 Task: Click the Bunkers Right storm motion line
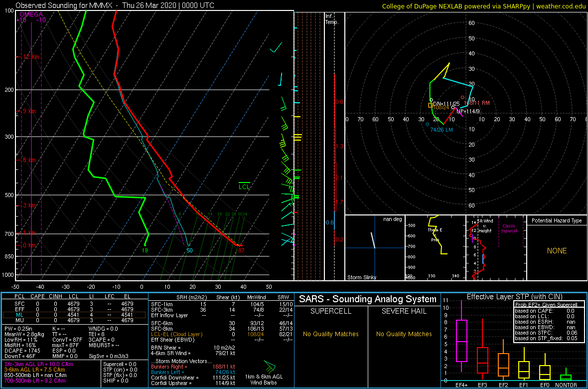193,367
